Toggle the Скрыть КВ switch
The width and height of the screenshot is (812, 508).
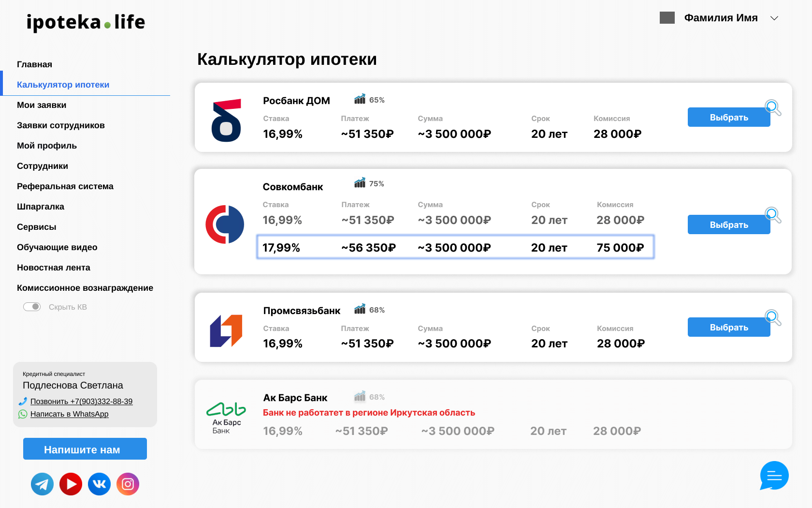[x=32, y=306]
